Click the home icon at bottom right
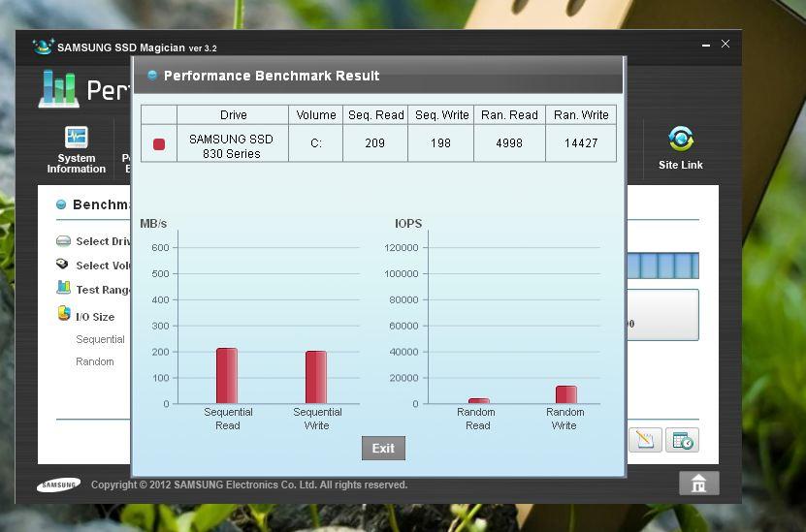The width and height of the screenshot is (806, 532). click(698, 484)
